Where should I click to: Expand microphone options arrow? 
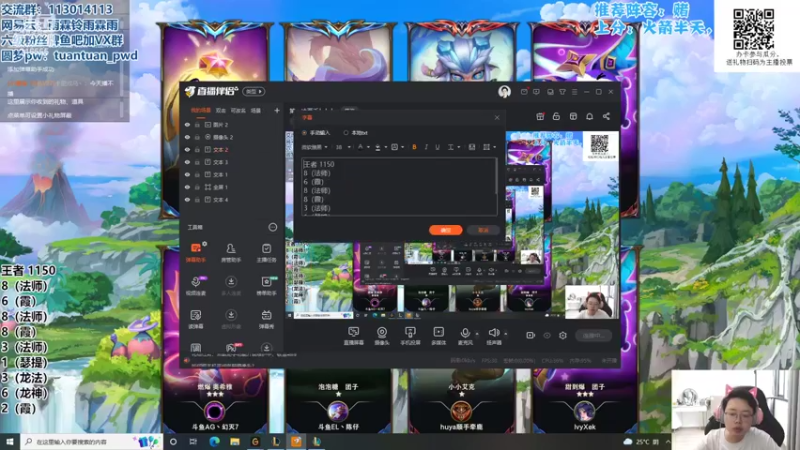click(x=477, y=334)
